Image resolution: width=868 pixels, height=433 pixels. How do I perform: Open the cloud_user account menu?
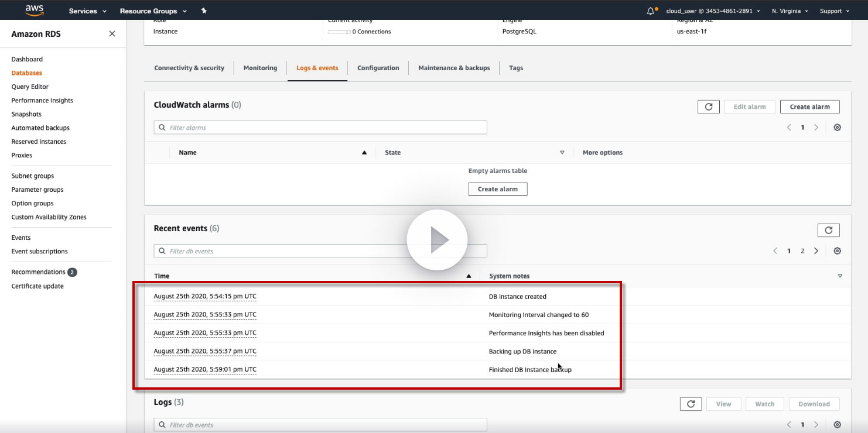click(713, 11)
